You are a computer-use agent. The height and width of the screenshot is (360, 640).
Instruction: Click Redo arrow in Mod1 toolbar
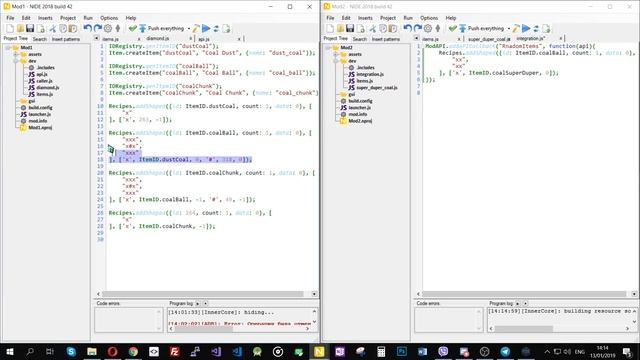coord(98,29)
